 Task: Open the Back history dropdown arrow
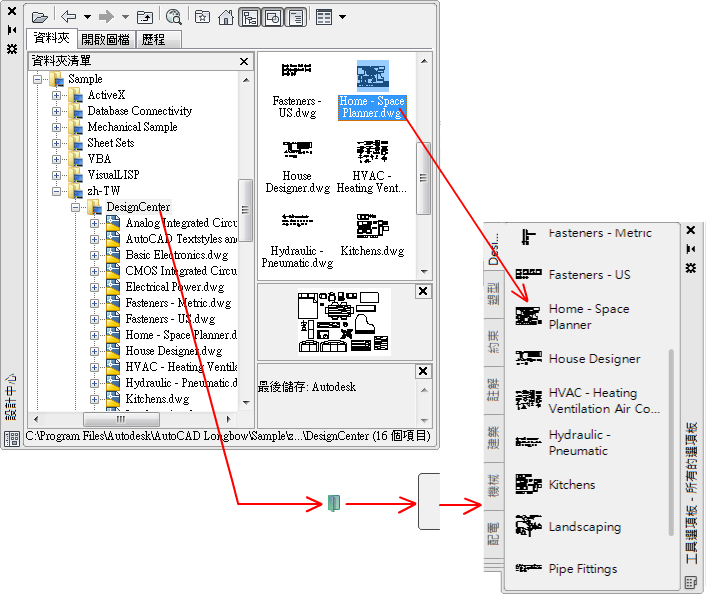pos(87,17)
